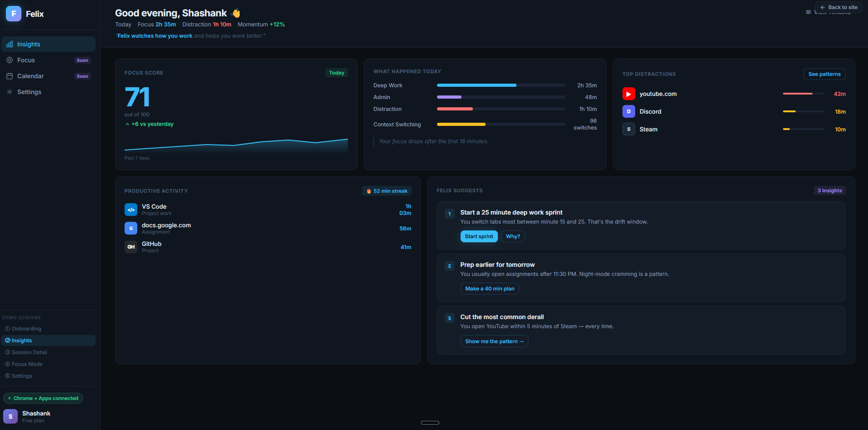
Task: Click the YouTube icon under Top Distractions
Action: tap(629, 94)
